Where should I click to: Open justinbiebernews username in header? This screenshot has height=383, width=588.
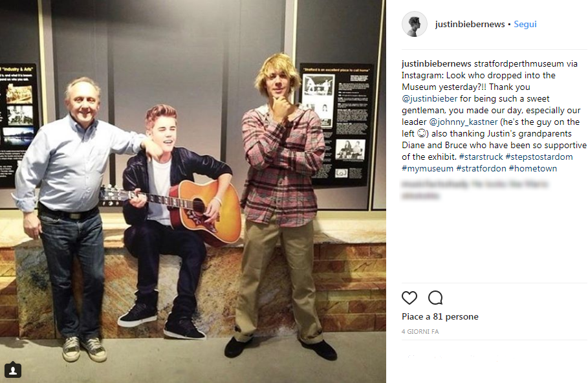click(x=470, y=24)
